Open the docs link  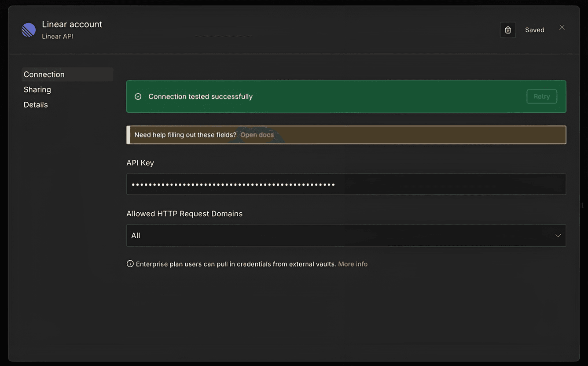pyautogui.click(x=257, y=135)
